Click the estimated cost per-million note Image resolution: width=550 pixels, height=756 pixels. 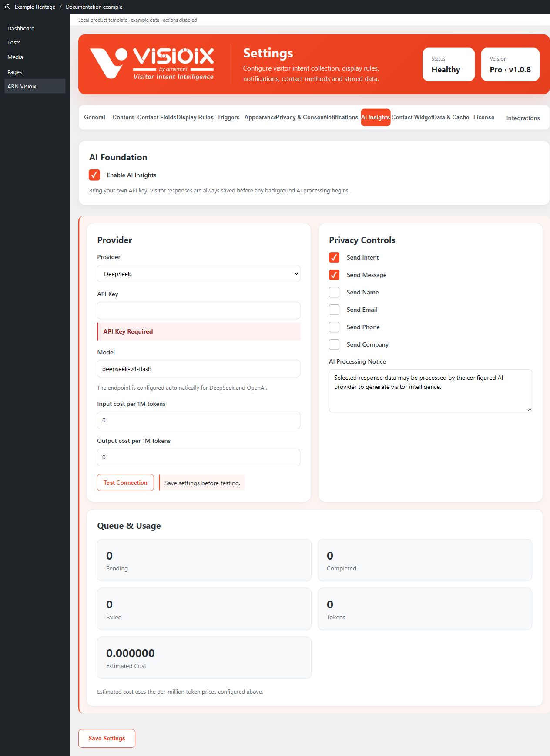tap(180, 692)
